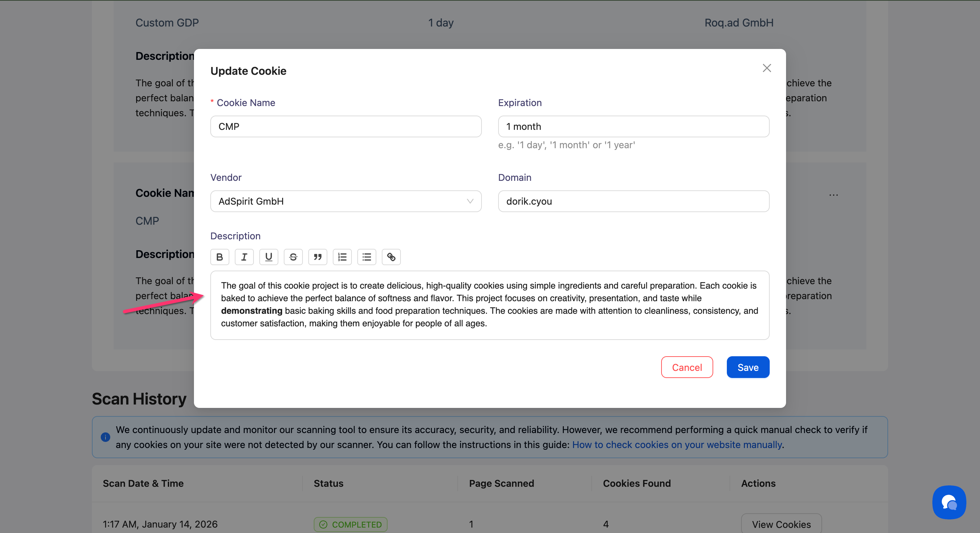
Task: Save the cookie changes
Action: click(x=748, y=367)
